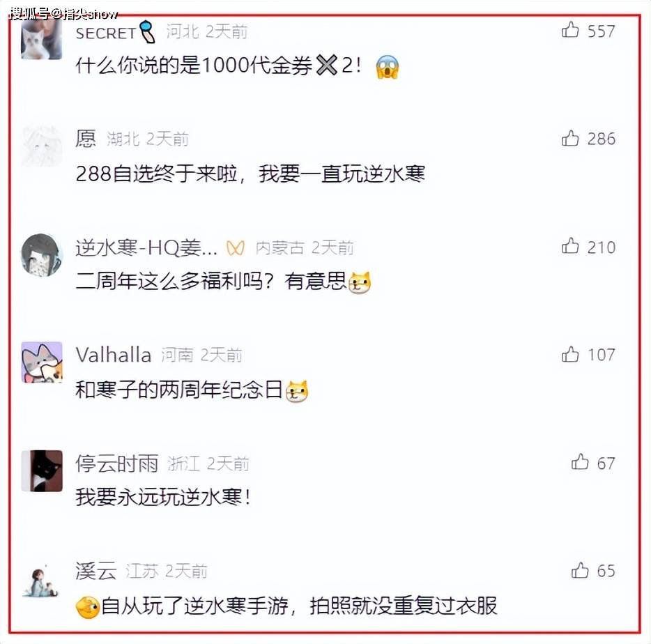Click the blue badge beside SECRET's name
Viewport: 651px width, 644px height.
click(147, 32)
